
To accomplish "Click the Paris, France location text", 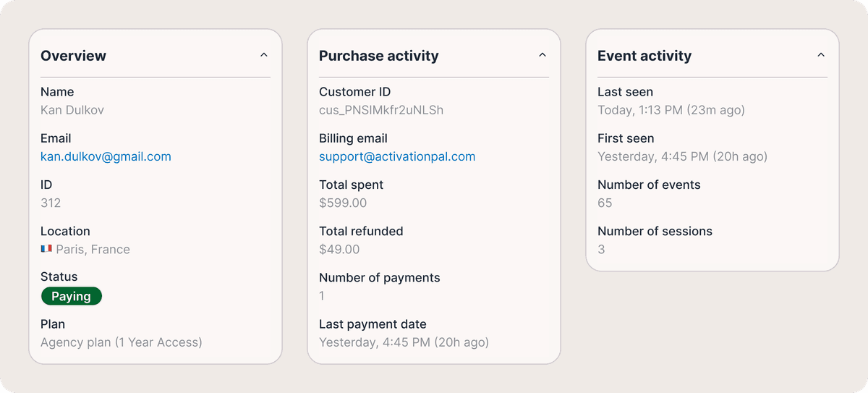I will tap(93, 249).
